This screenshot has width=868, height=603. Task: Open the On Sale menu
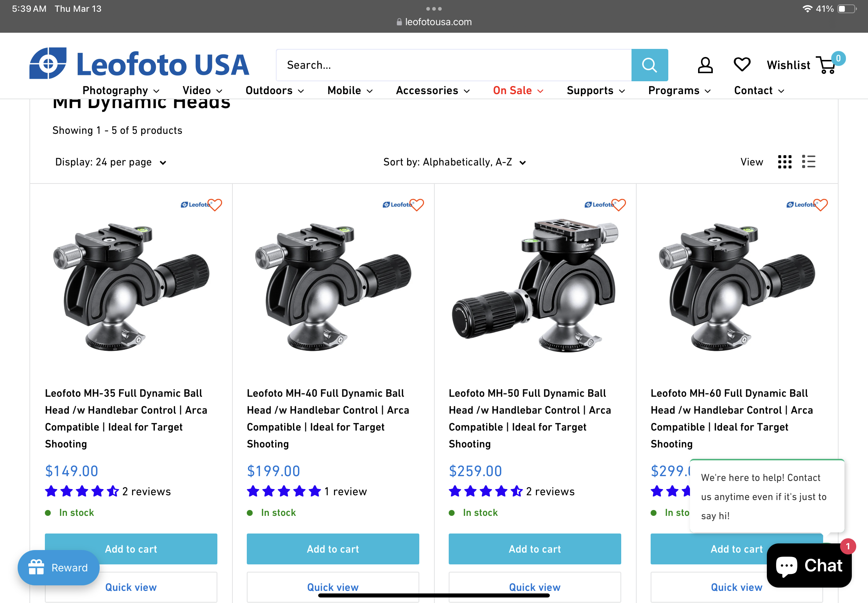pyautogui.click(x=518, y=91)
